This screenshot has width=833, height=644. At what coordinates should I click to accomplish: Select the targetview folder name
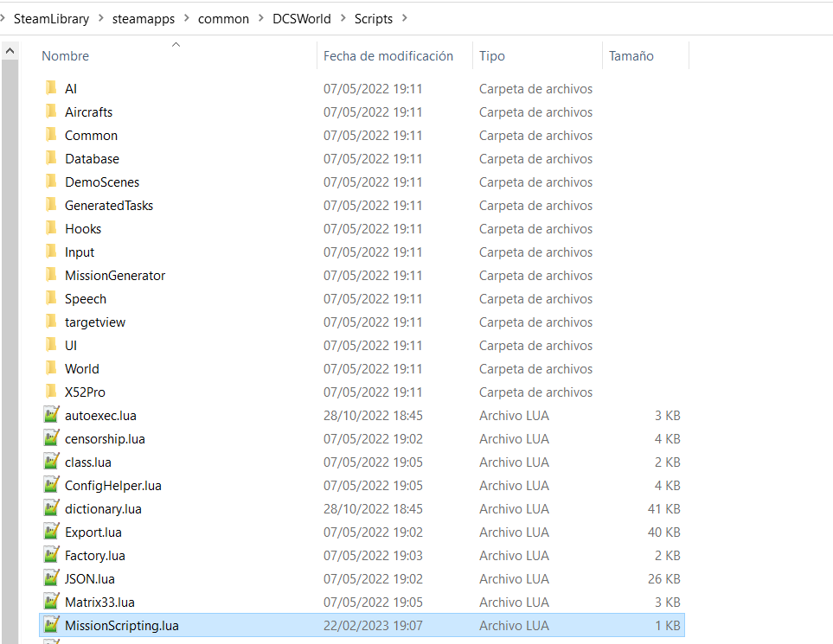[x=95, y=322]
